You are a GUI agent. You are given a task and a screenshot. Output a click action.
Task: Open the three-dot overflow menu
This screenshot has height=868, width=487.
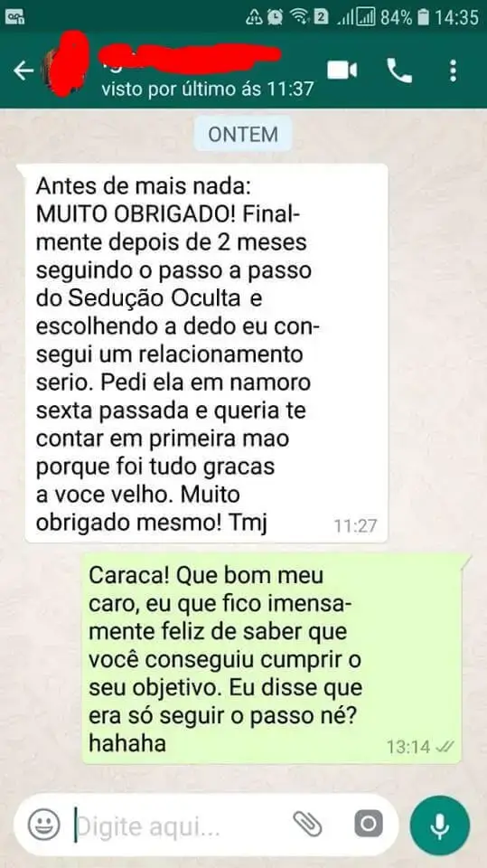pos(453,71)
